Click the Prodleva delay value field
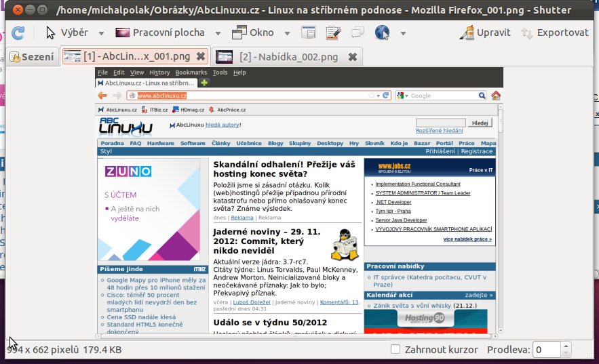 tap(547, 350)
